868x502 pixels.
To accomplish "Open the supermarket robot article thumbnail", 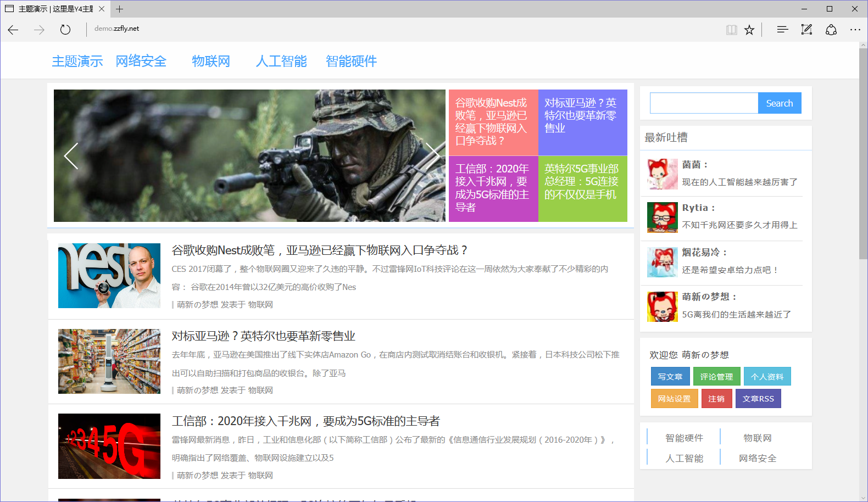I will point(109,361).
